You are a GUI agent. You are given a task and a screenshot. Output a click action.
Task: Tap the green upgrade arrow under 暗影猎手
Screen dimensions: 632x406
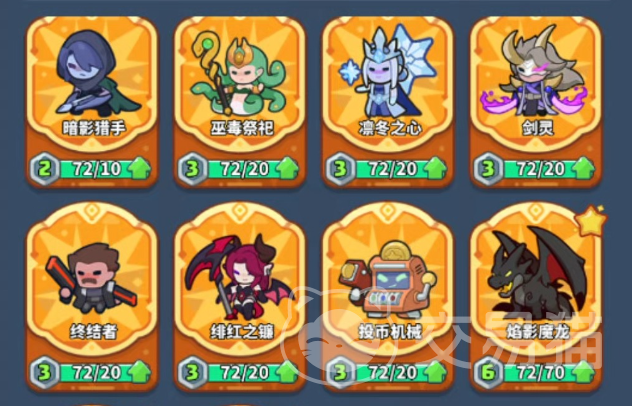139,168
